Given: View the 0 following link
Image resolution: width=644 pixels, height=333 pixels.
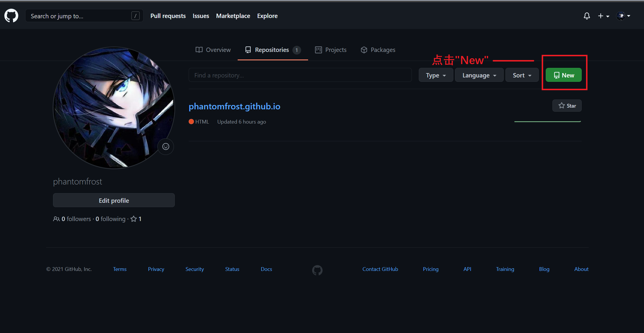Looking at the screenshot, I should coord(110,219).
